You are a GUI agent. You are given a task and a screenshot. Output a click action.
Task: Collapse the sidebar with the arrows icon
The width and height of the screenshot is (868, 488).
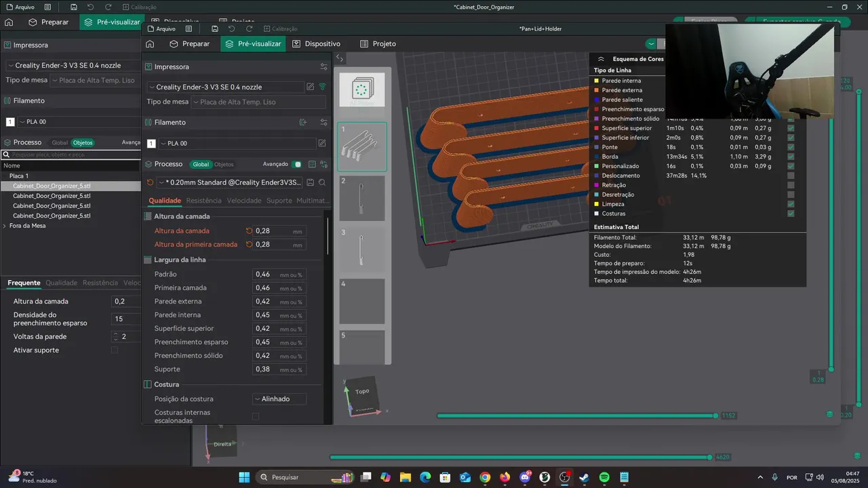[x=340, y=58]
